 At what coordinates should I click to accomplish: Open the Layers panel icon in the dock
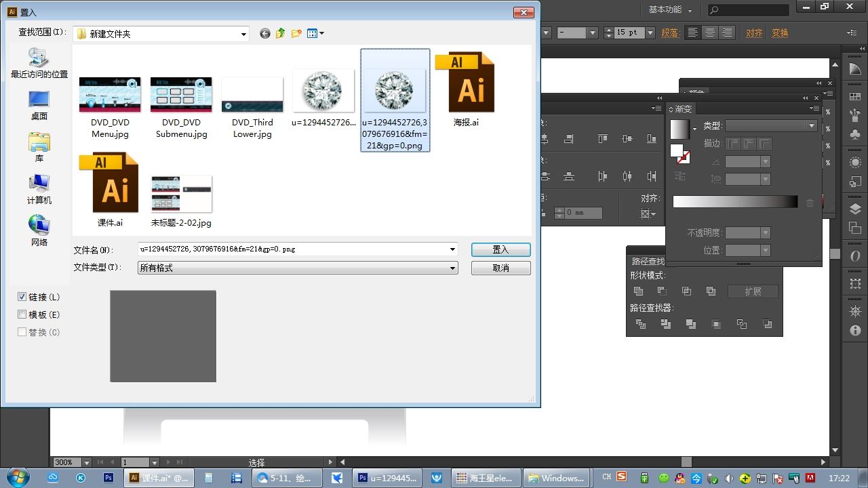855,209
